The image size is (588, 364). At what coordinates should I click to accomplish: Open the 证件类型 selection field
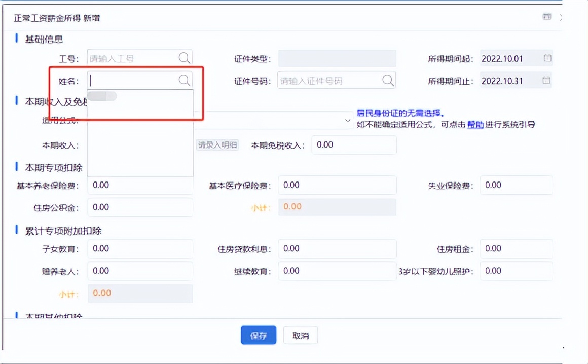(x=337, y=58)
